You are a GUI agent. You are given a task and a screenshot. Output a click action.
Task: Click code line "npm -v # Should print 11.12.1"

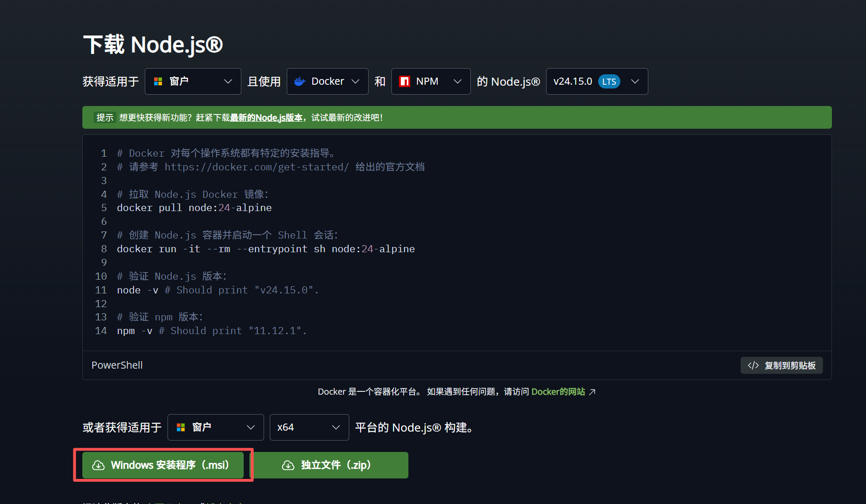coord(212,331)
